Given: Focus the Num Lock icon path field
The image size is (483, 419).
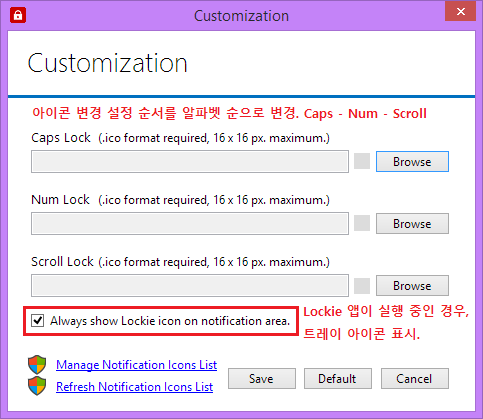Looking at the screenshot, I should point(190,223).
